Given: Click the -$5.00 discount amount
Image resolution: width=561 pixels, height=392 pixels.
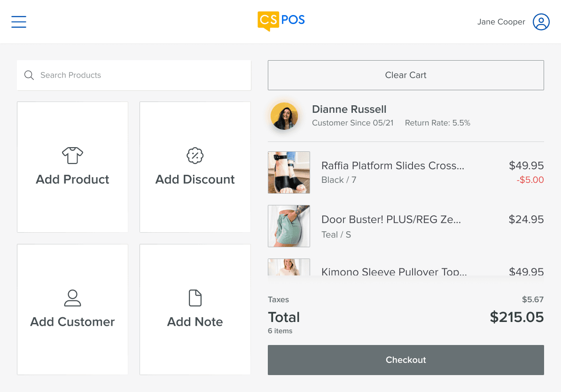Looking at the screenshot, I should click(530, 180).
